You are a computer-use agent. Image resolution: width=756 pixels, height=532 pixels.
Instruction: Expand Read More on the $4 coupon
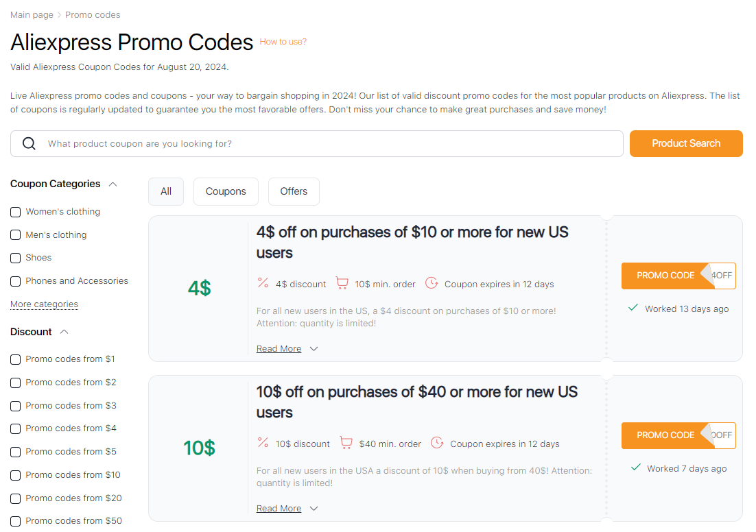[278, 348]
